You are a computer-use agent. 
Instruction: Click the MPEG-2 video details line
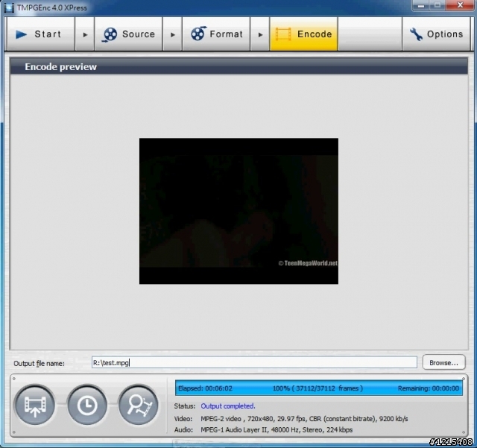[x=304, y=419]
